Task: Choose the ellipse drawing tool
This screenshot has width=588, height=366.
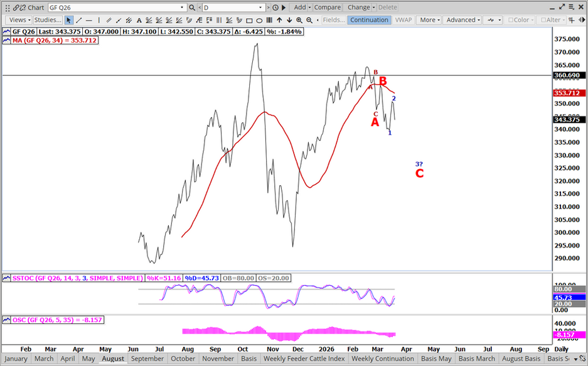Action: click(x=259, y=20)
